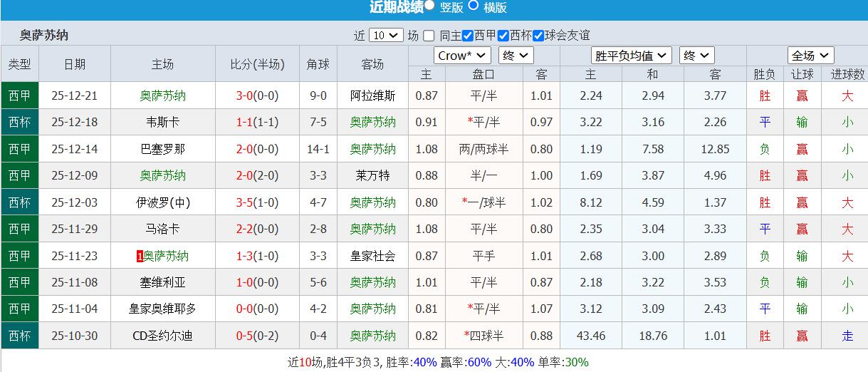Viewport: 868px width, 372px height.
Task: Select the 竖版 radio button
Action: (429, 6)
